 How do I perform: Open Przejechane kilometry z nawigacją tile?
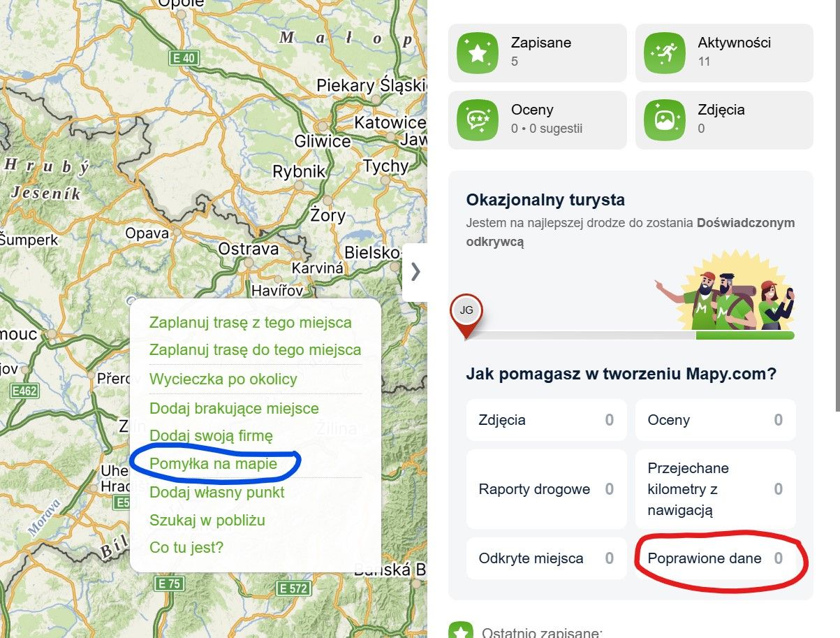click(x=715, y=489)
